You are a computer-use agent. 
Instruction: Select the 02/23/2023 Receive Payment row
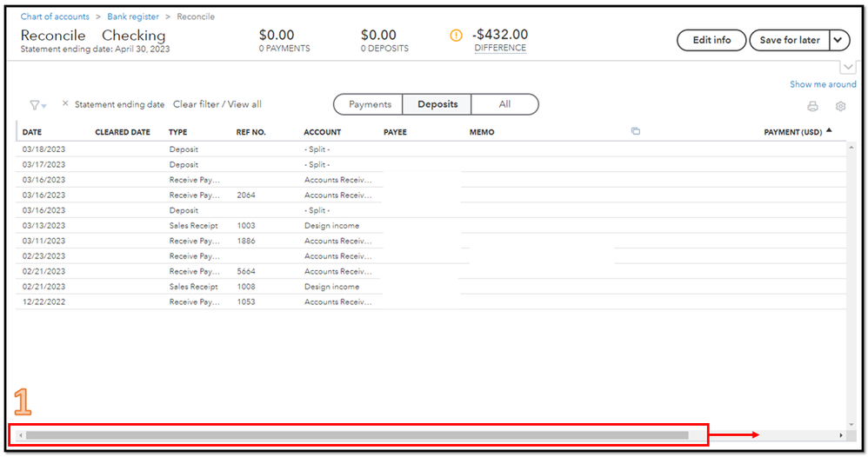[431, 256]
